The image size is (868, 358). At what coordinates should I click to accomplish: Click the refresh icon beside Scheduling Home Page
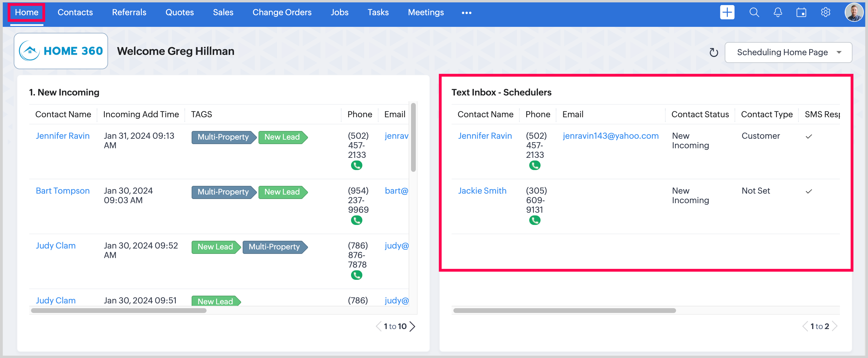tap(713, 53)
